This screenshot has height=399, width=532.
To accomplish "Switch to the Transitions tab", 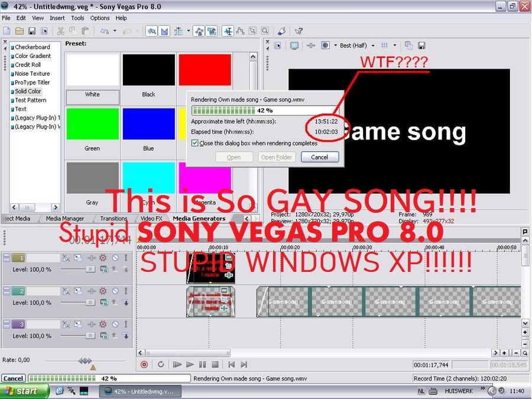I will pyautogui.click(x=113, y=219).
